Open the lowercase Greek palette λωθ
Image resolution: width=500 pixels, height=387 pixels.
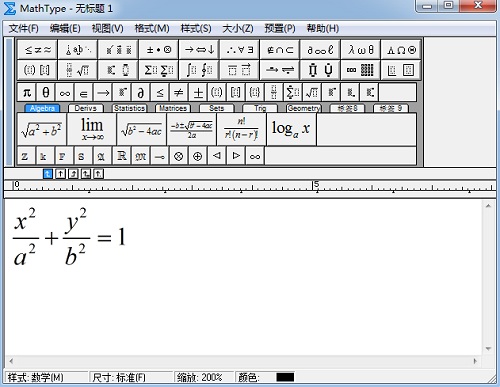coord(360,50)
